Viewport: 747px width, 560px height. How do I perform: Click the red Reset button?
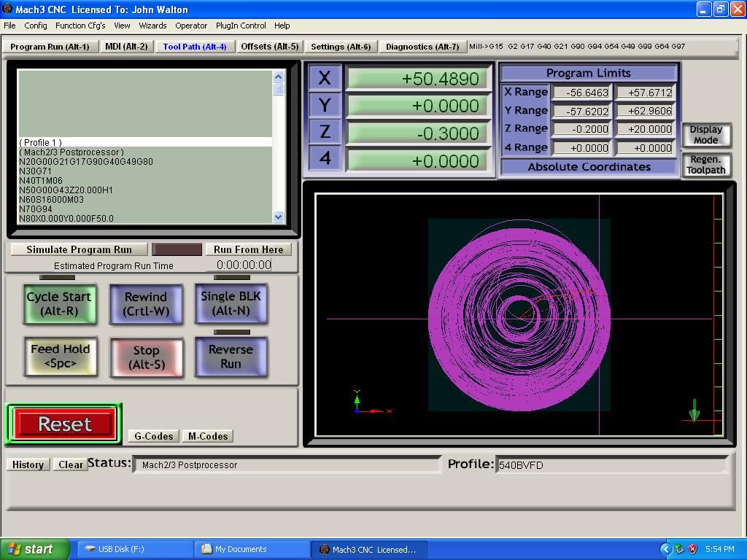click(x=65, y=424)
